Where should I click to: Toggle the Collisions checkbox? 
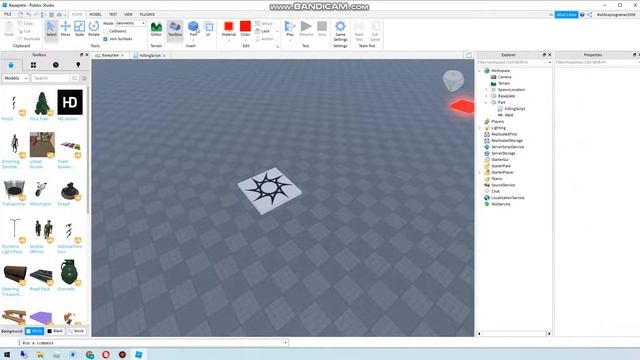point(105,31)
